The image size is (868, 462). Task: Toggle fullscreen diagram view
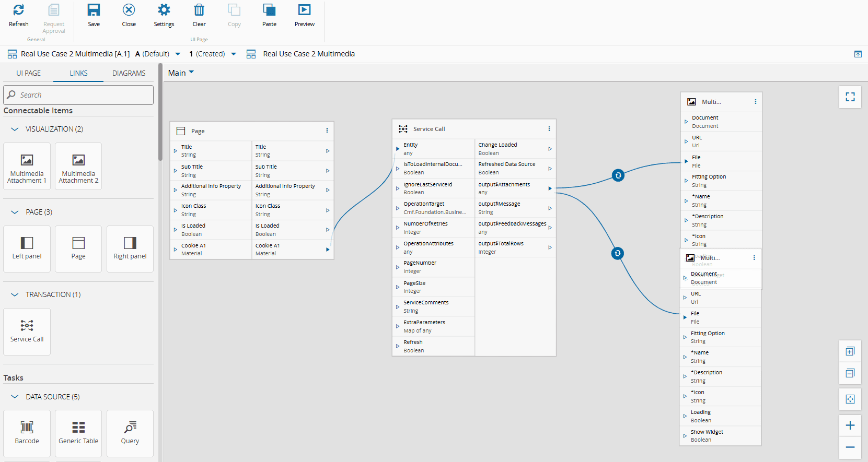pos(850,97)
